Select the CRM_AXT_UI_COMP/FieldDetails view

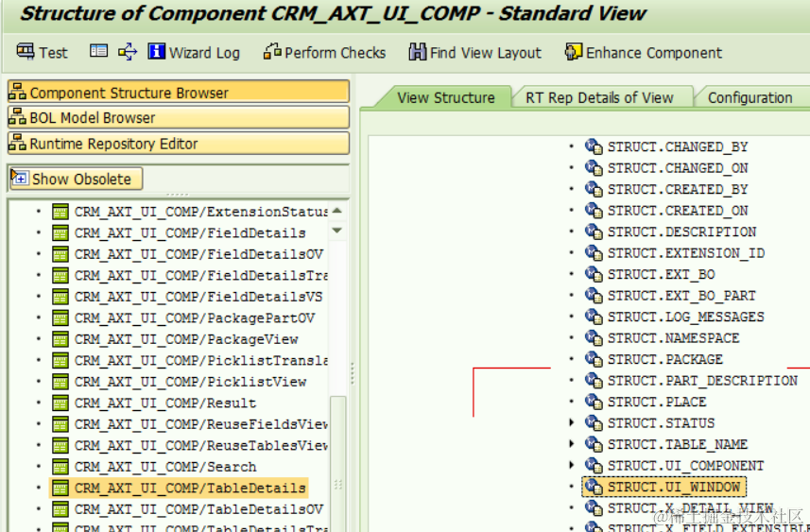tap(190, 233)
